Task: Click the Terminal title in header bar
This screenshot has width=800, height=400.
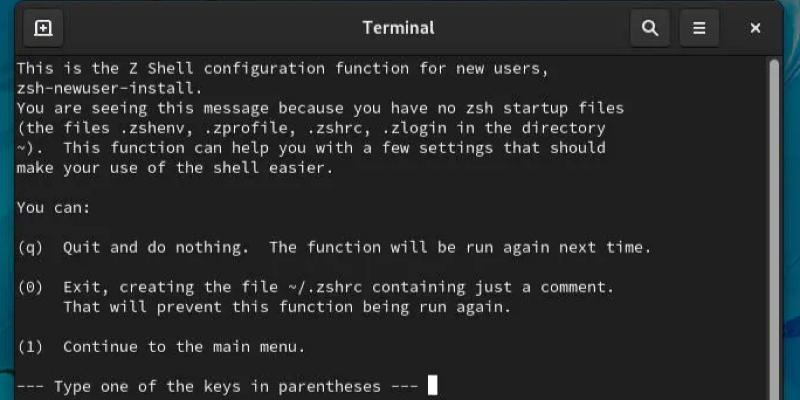Action: point(398,28)
